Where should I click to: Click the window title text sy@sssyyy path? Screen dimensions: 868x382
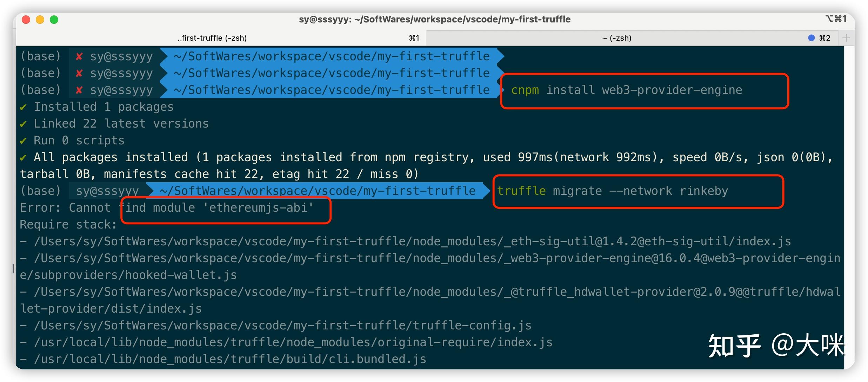coord(434,19)
